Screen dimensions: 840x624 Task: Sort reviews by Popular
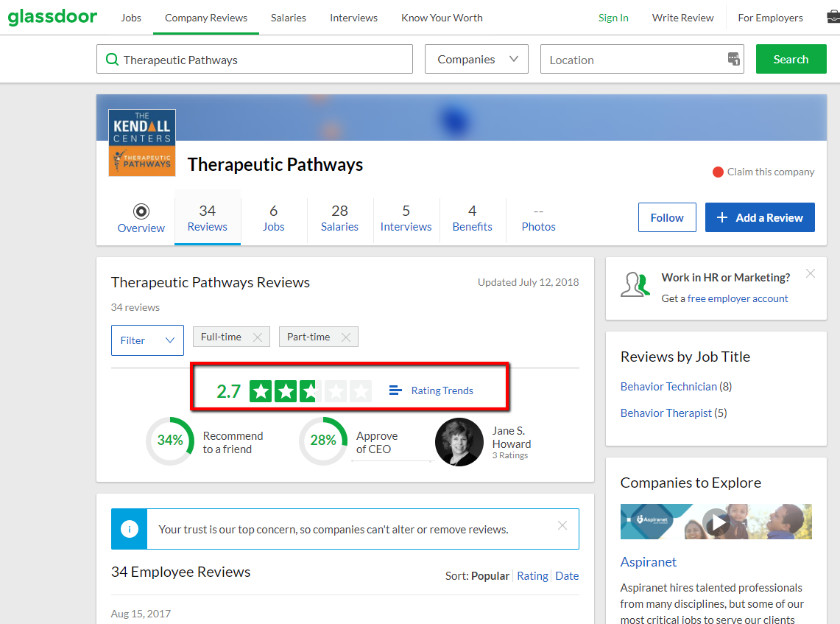click(x=490, y=576)
